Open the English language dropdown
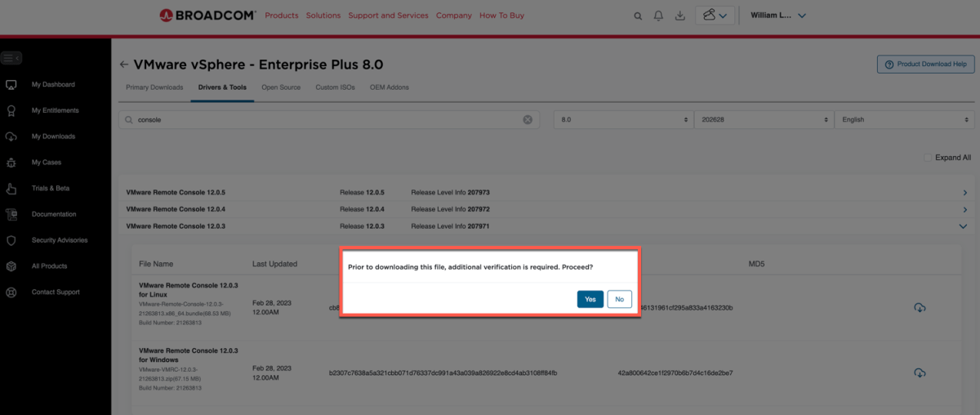This screenshot has width=980, height=415. click(x=904, y=119)
